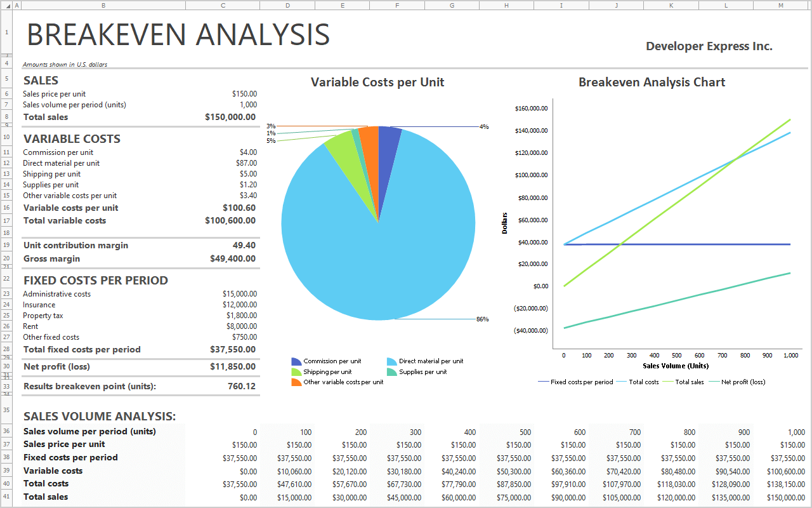Select the breakeven point value 760.12
This screenshot has height=508, width=812.
click(x=242, y=386)
